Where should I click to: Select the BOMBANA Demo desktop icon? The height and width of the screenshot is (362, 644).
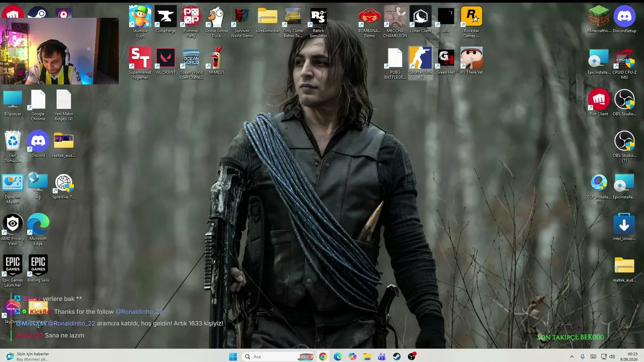coord(369,22)
